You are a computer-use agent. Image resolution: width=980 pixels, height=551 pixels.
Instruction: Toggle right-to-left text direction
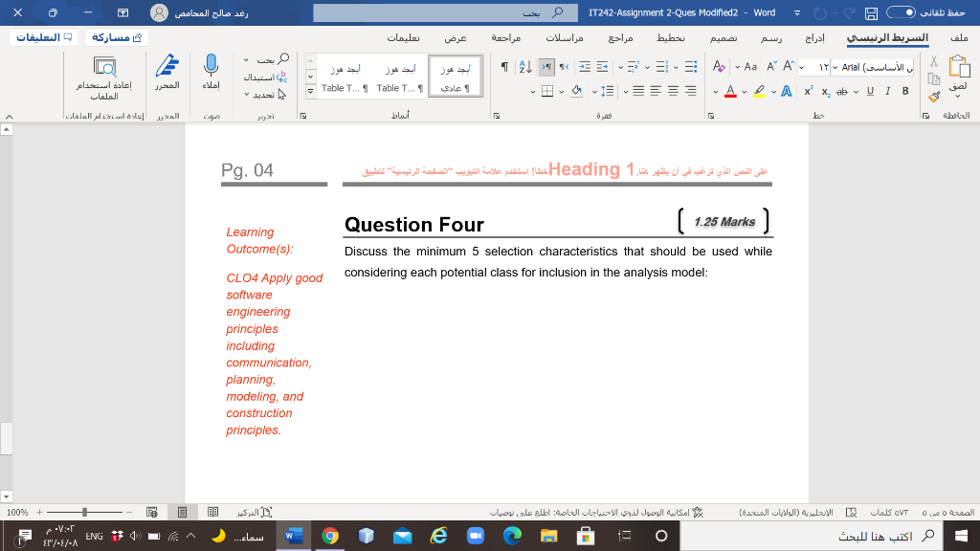click(x=564, y=66)
